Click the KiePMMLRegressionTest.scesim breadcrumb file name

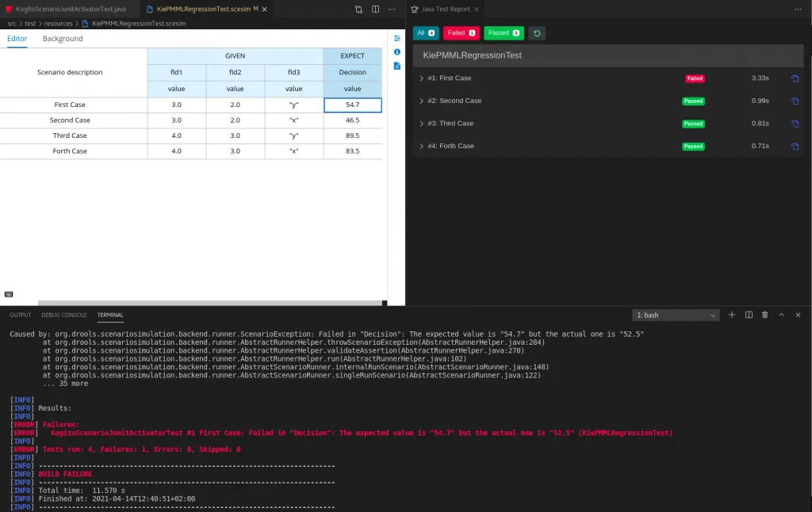(x=139, y=23)
